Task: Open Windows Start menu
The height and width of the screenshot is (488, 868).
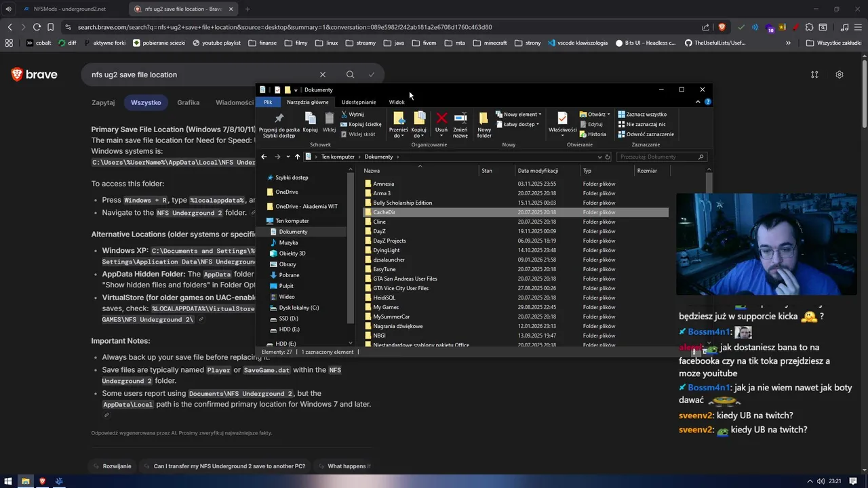Action: pos(8,481)
